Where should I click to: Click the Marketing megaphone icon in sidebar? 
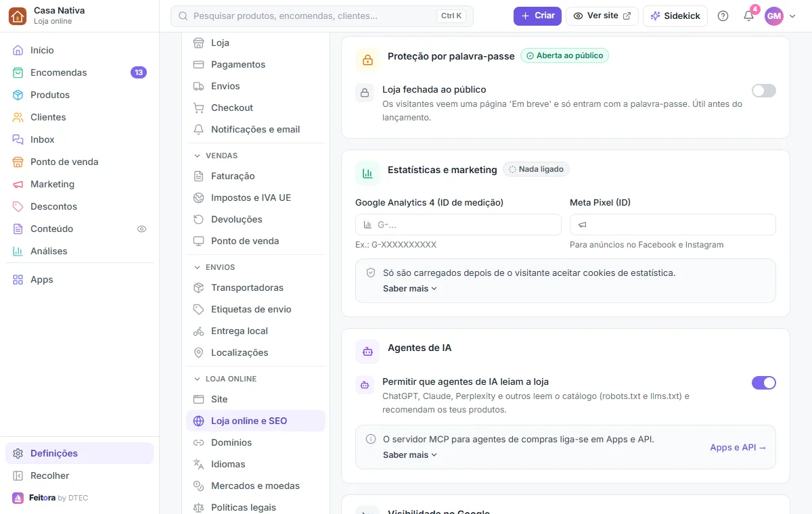coord(18,184)
